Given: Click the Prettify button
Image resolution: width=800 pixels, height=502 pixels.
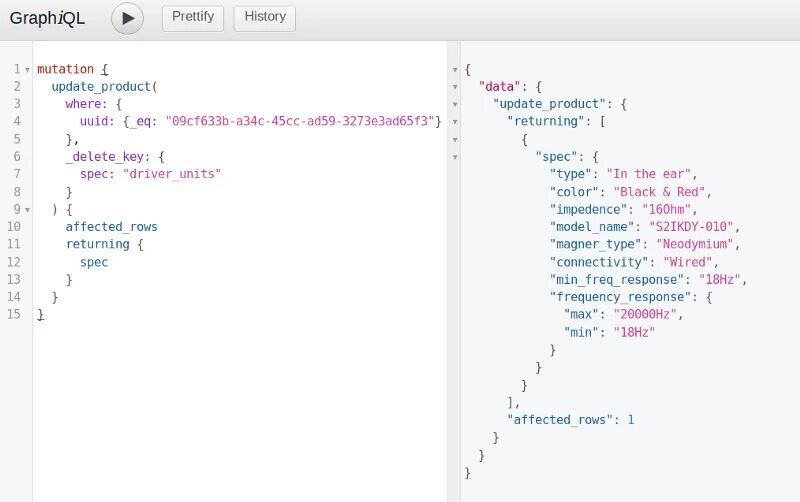Looking at the screenshot, I should click(193, 18).
